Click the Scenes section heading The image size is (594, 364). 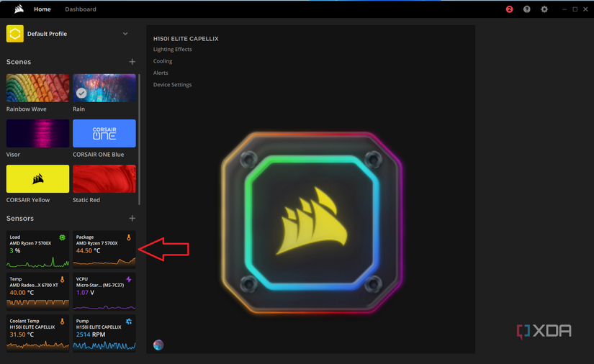coord(19,62)
